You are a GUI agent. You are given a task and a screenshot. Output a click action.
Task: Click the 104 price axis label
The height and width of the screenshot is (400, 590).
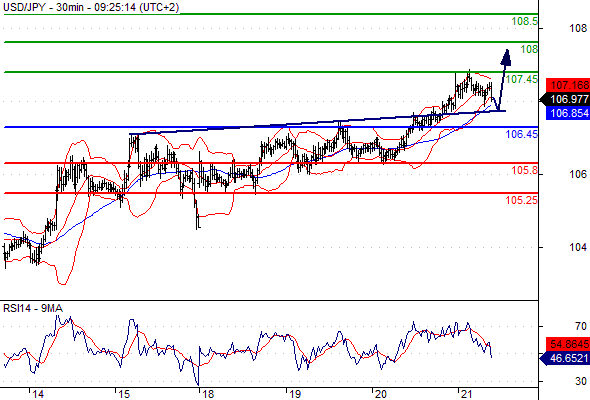point(578,247)
